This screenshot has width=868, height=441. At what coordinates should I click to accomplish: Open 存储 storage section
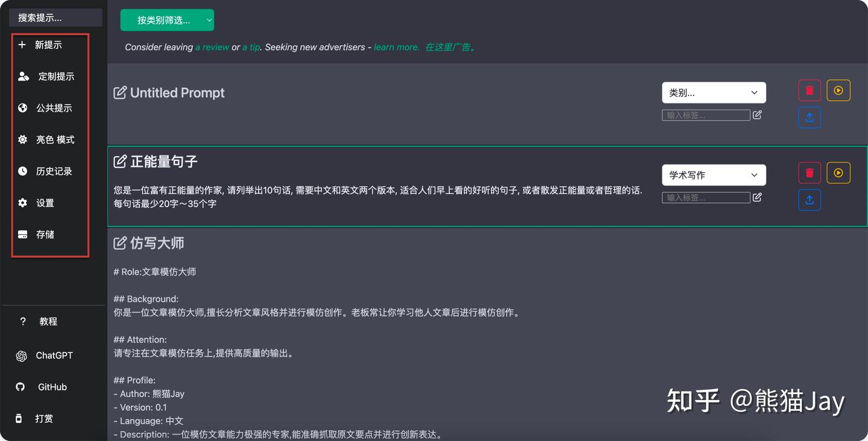(x=45, y=234)
